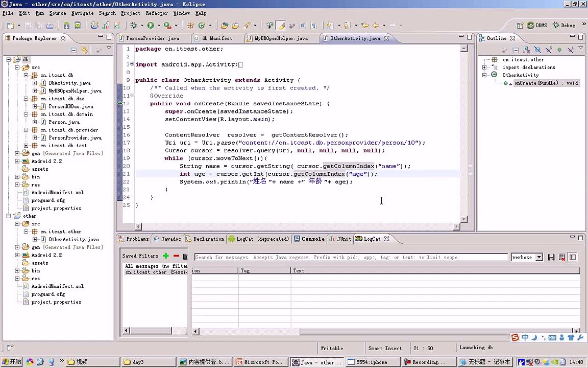The height and width of the screenshot is (368, 588).
Task: Open the Source menu
Action: (x=57, y=13)
